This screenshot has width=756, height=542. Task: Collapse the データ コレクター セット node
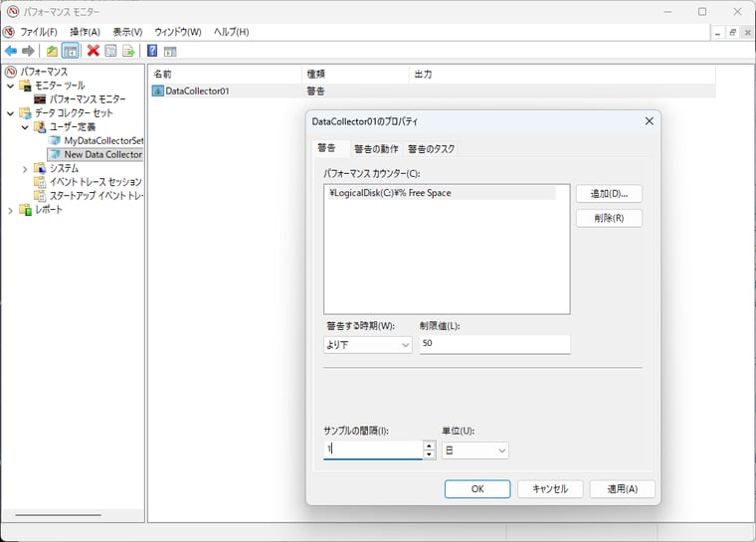pos(11,113)
